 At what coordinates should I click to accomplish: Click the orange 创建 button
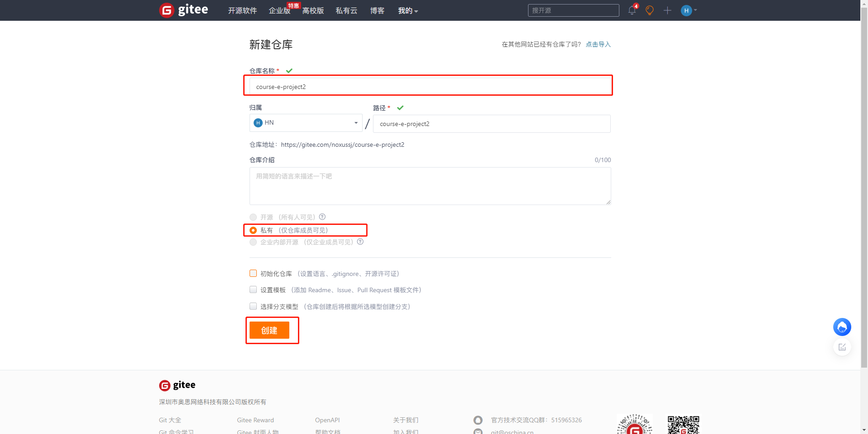click(269, 330)
